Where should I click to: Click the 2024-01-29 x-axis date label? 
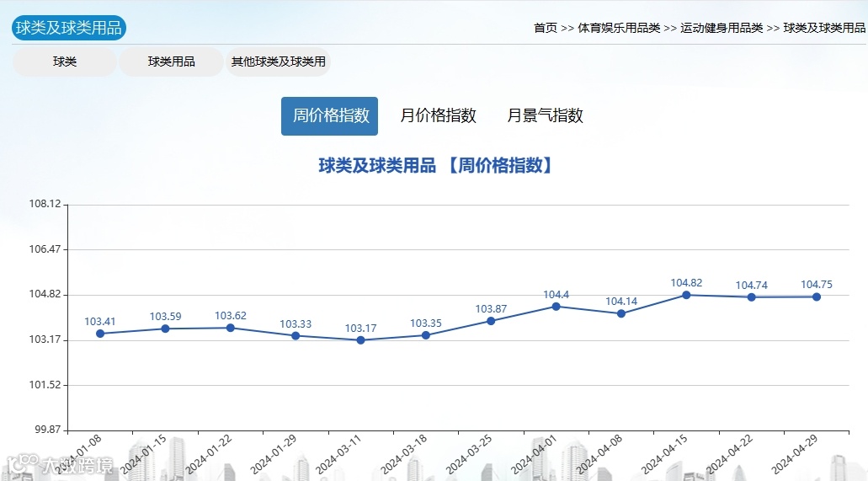(274, 454)
